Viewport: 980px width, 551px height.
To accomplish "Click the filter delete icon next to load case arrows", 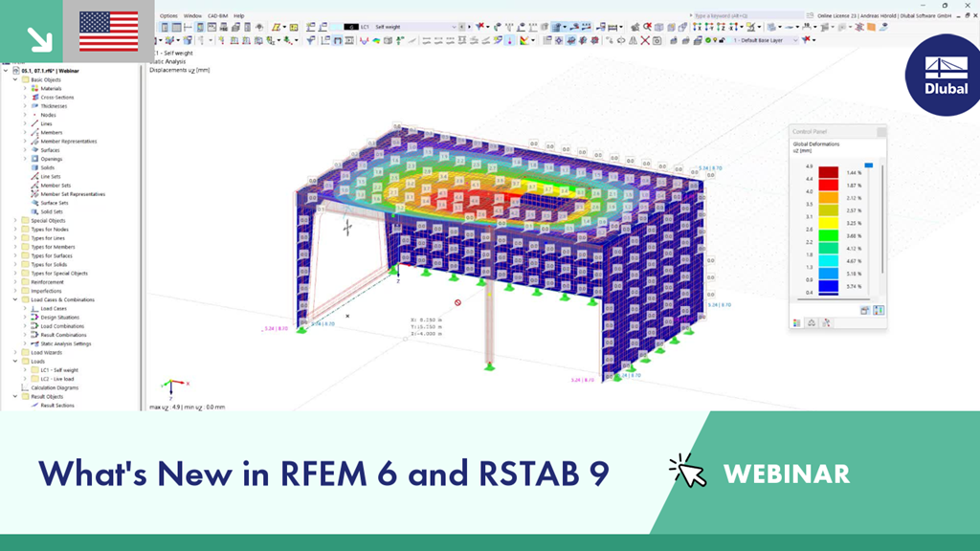I will pos(479,27).
